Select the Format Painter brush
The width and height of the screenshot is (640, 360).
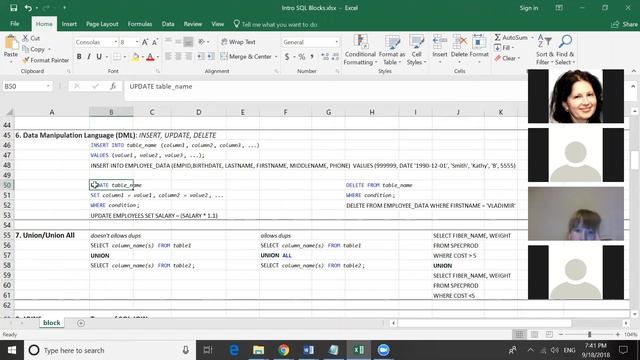point(45,60)
